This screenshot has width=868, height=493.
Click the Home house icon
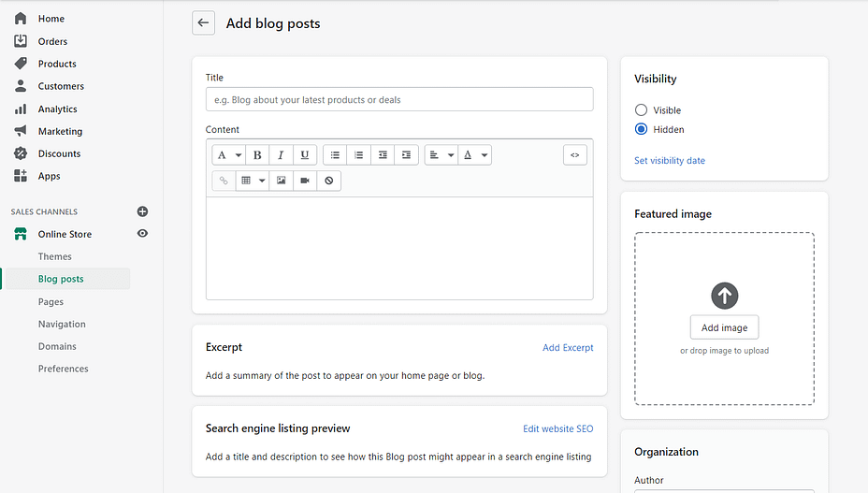coord(21,19)
